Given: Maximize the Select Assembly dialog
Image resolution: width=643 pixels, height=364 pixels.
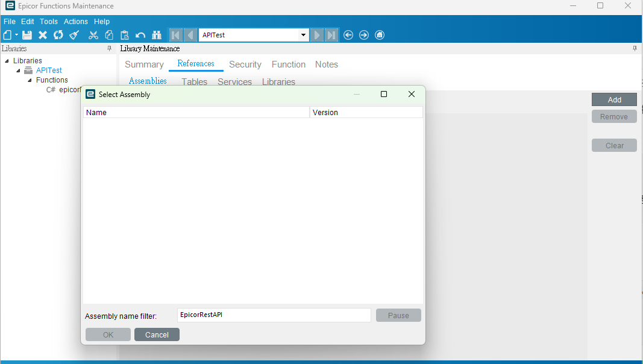Looking at the screenshot, I should click(384, 94).
